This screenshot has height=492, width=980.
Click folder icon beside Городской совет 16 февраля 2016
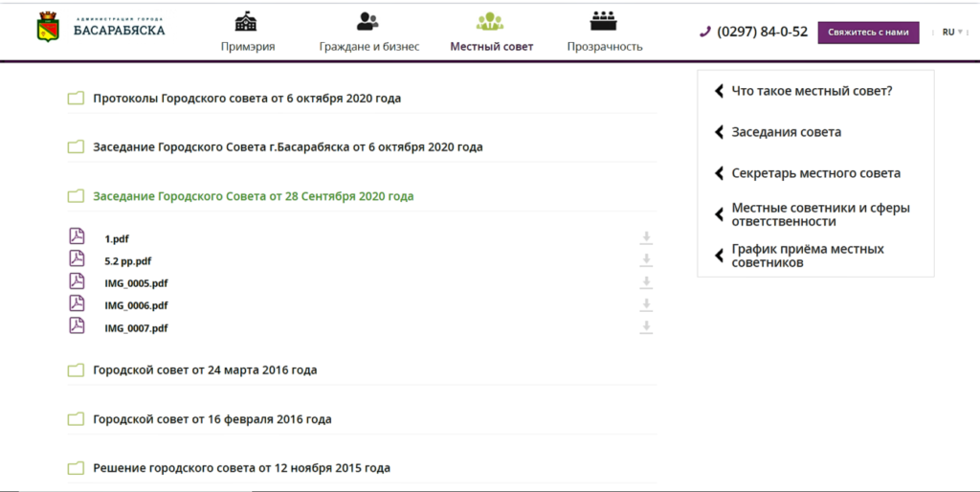76,419
